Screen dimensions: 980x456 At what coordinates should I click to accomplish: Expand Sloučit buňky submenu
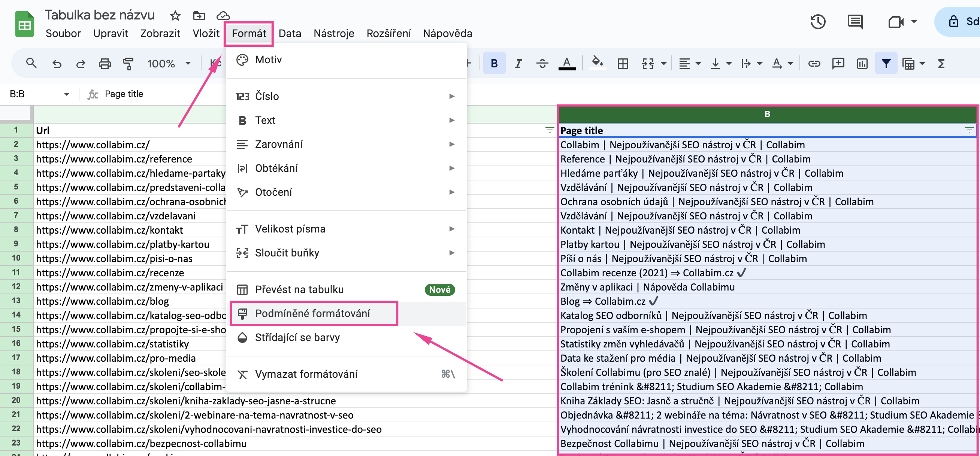tap(346, 253)
